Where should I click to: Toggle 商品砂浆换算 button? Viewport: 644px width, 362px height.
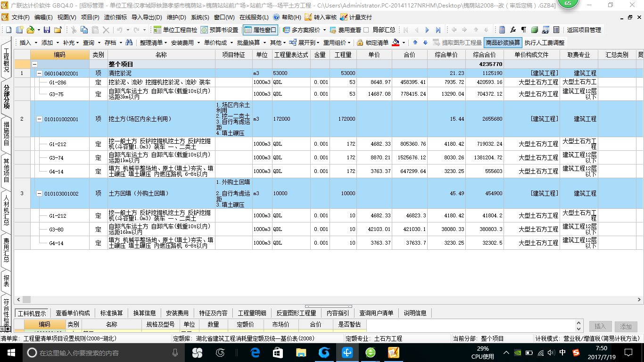click(503, 42)
